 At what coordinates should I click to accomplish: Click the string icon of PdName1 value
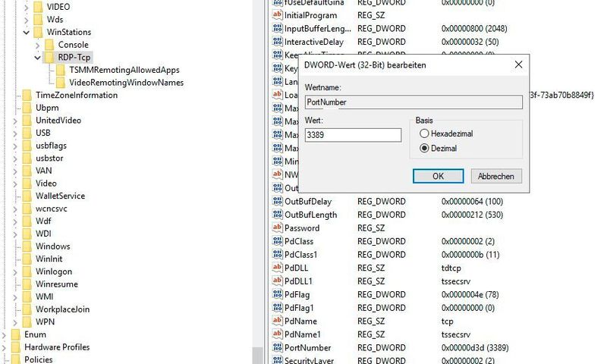pos(277,334)
